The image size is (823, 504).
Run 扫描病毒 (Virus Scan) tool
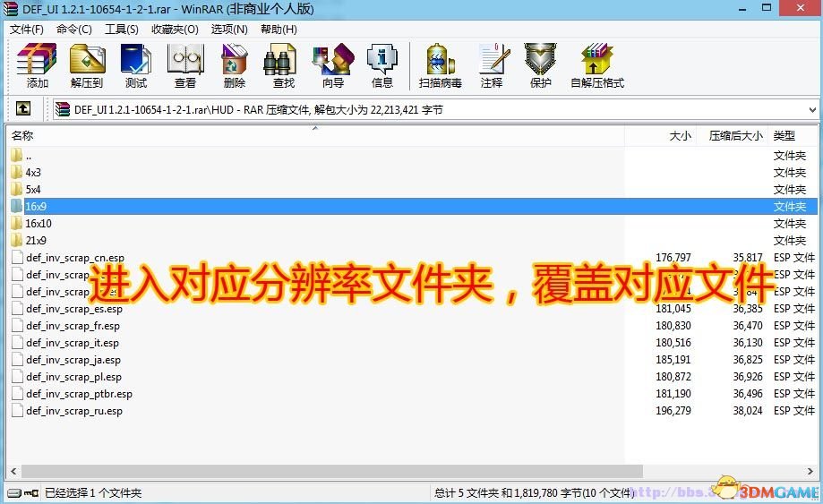(x=440, y=65)
